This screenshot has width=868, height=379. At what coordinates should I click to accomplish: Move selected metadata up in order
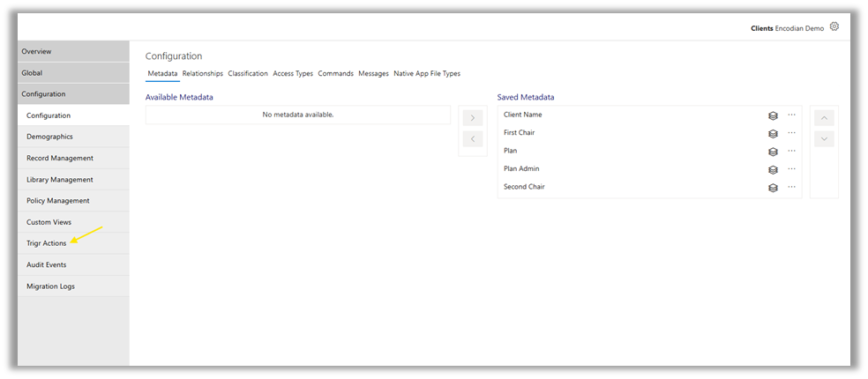[824, 118]
